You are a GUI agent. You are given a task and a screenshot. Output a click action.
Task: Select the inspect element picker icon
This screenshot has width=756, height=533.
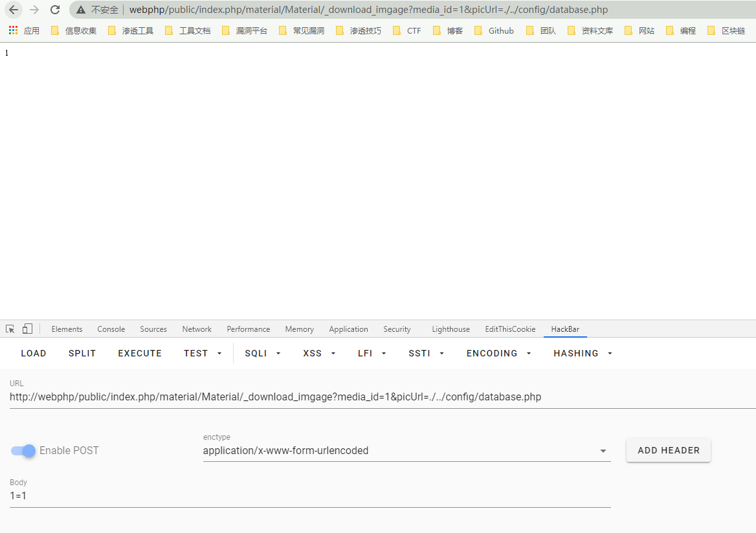[10, 329]
